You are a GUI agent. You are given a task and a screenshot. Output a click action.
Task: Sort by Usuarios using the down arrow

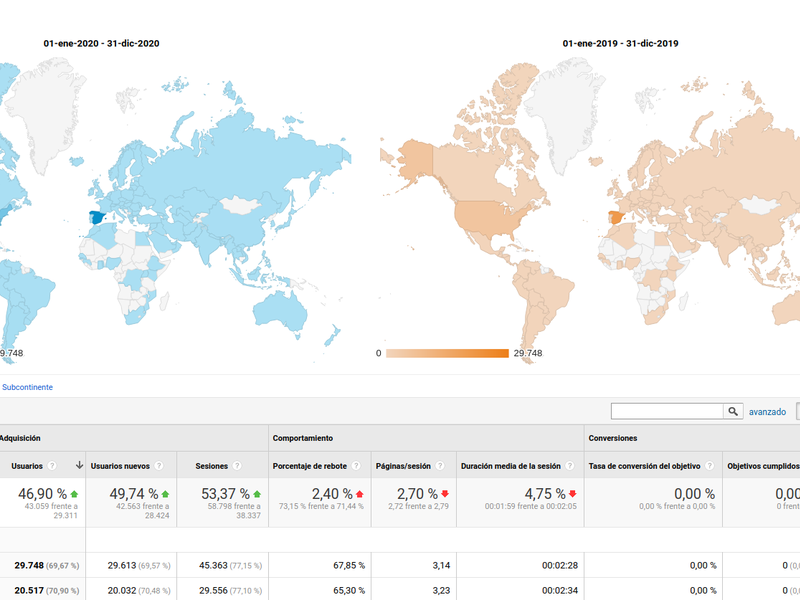[x=79, y=466]
